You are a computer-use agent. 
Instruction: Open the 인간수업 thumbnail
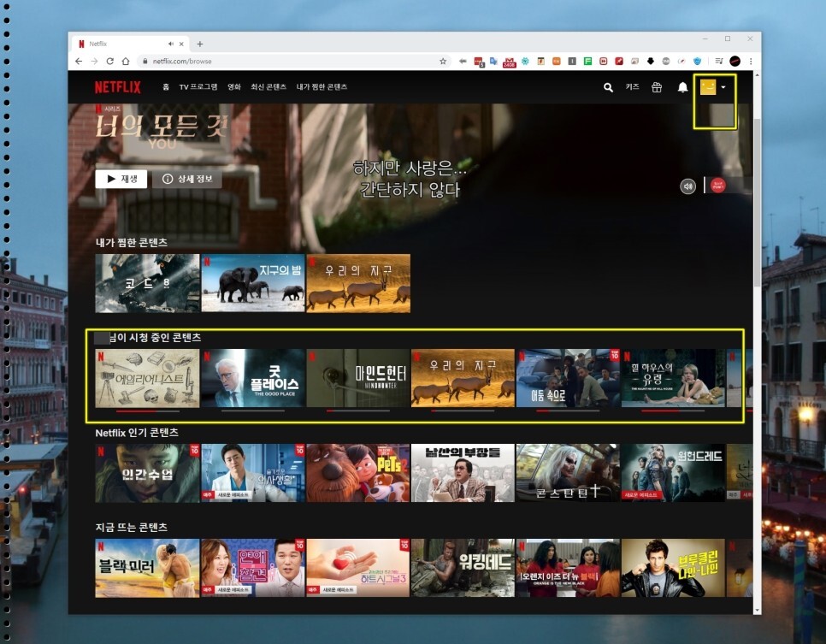(x=147, y=473)
